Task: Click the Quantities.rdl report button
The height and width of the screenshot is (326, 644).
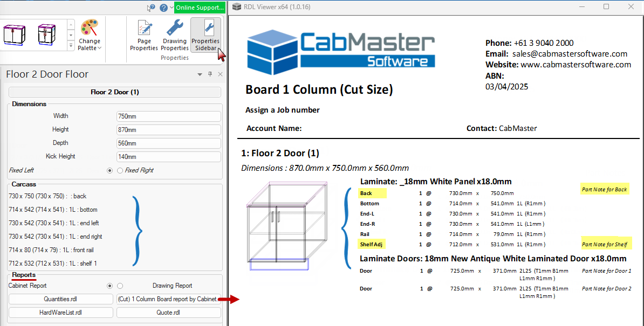Action: coord(60,299)
